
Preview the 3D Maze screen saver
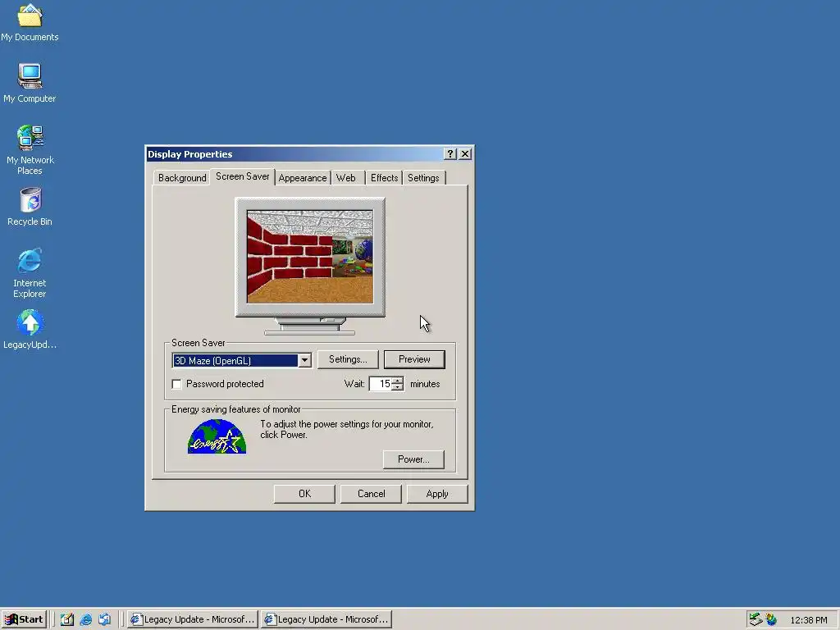click(414, 359)
